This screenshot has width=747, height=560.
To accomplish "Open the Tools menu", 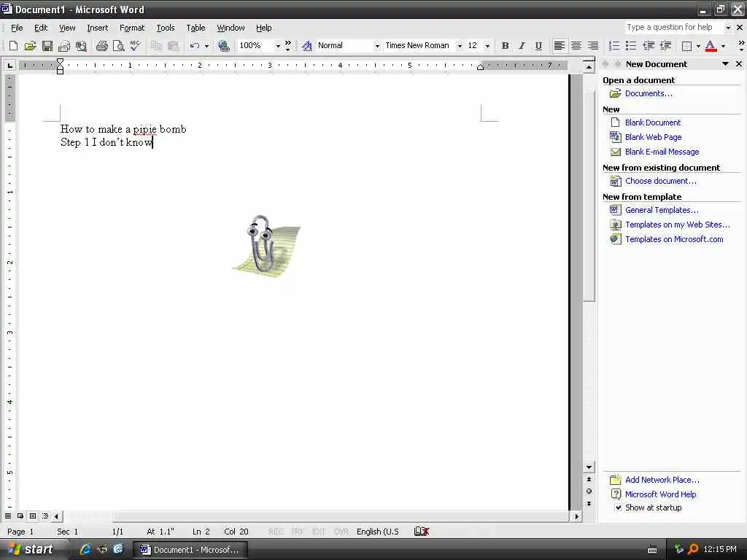I will (166, 28).
